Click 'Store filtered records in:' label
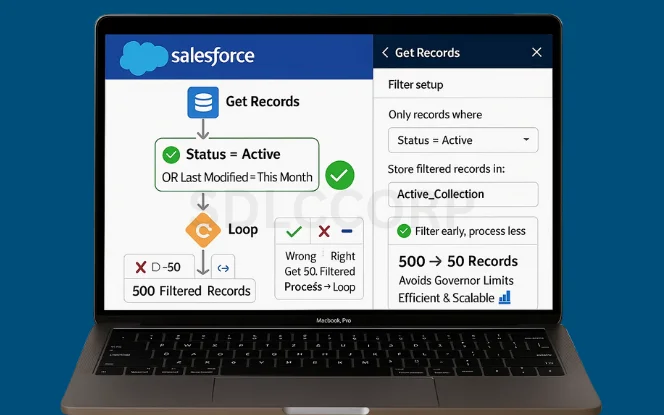 click(446, 169)
